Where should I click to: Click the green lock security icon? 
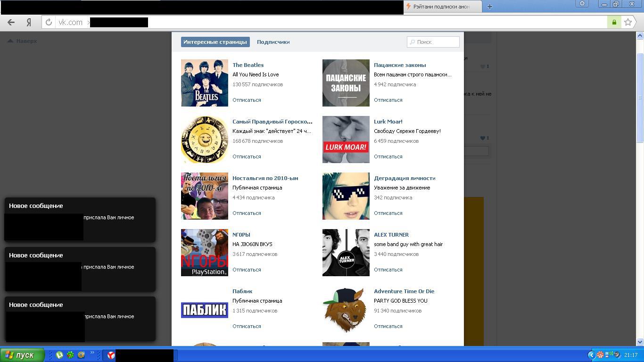[x=614, y=22]
